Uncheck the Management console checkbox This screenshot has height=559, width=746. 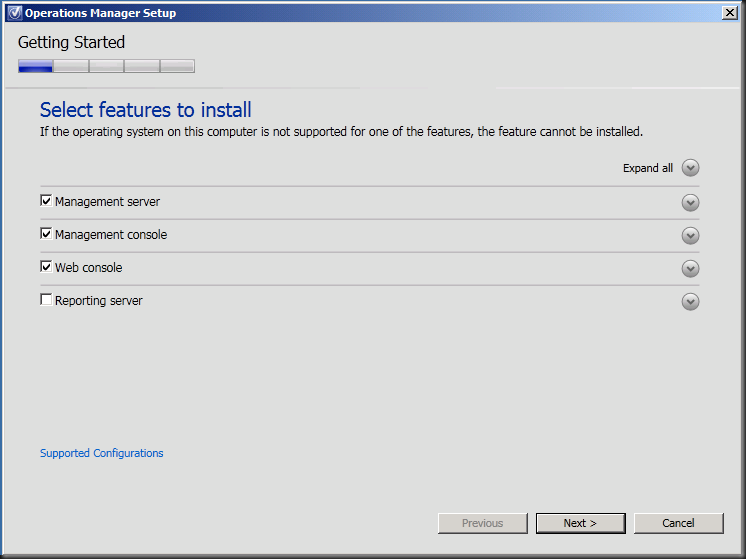point(46,234)
